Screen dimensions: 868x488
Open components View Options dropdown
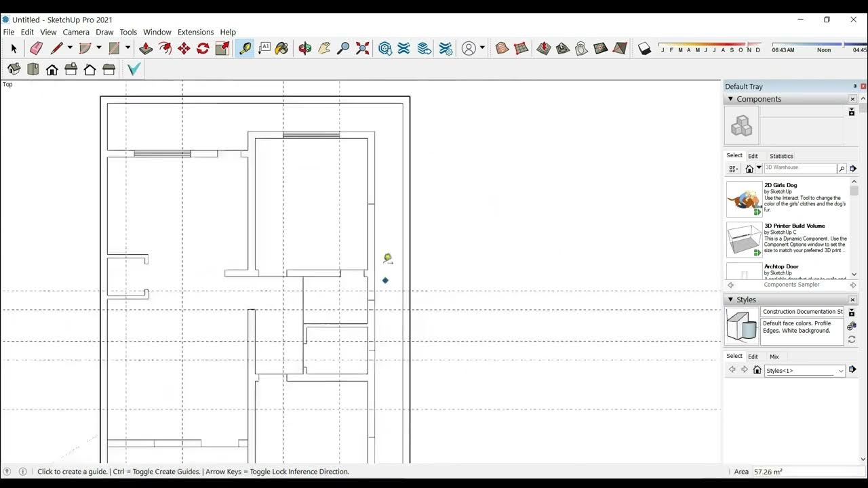tap(733, 169)
